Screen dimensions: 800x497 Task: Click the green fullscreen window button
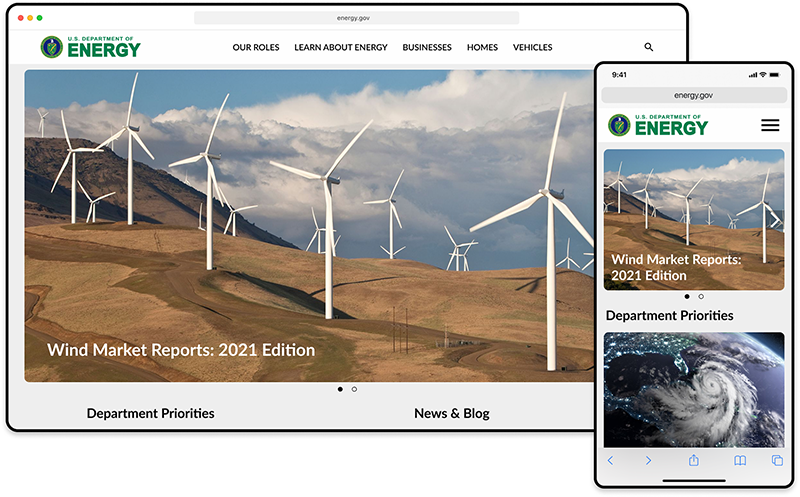[x=40, y=18]
